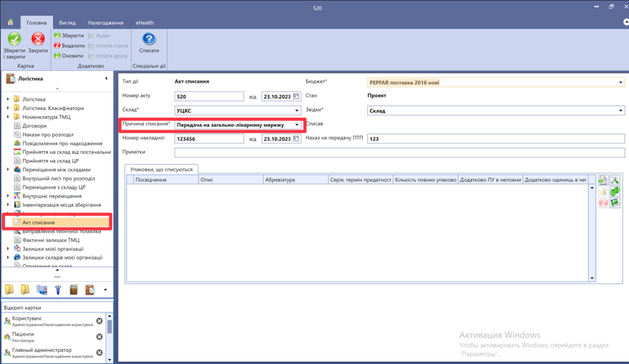Click the home icon tab
This screenshot has width=629, height=364.
pos(10,22)
